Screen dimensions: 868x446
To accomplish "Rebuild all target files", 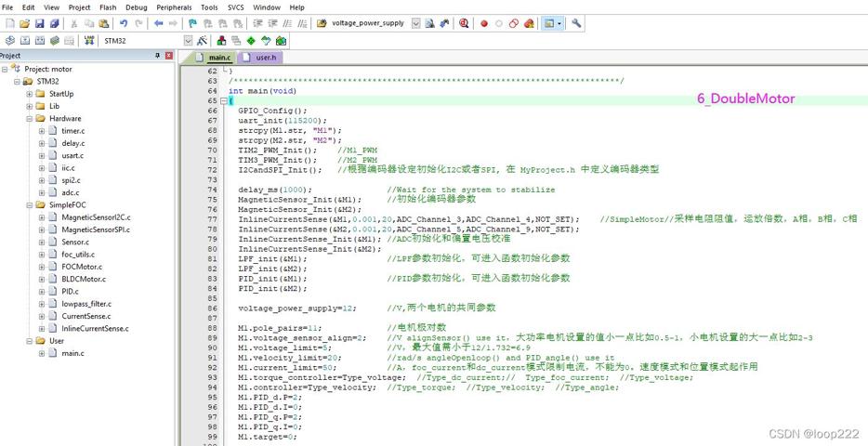I will click(39, 40).
